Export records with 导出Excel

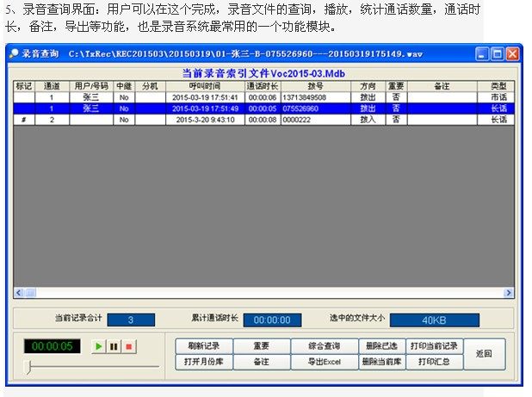click(x=325, y=362)
